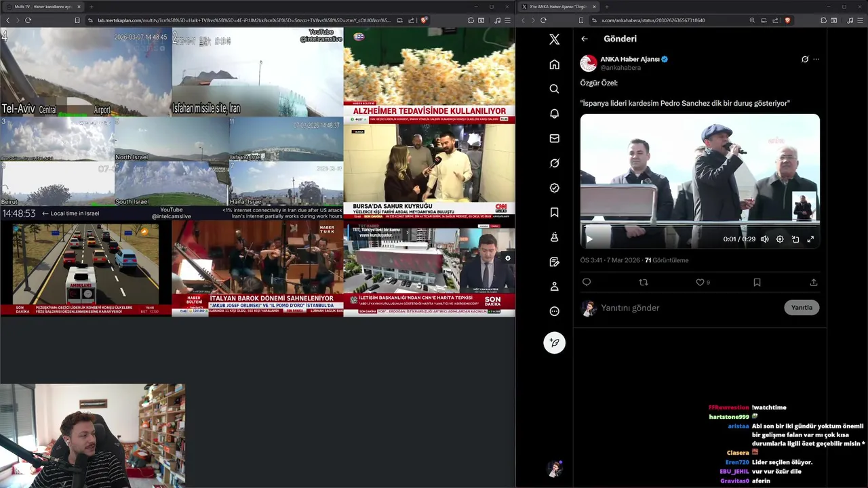Bookmark icon in Multi TV window toolbar

click(77, 20)
